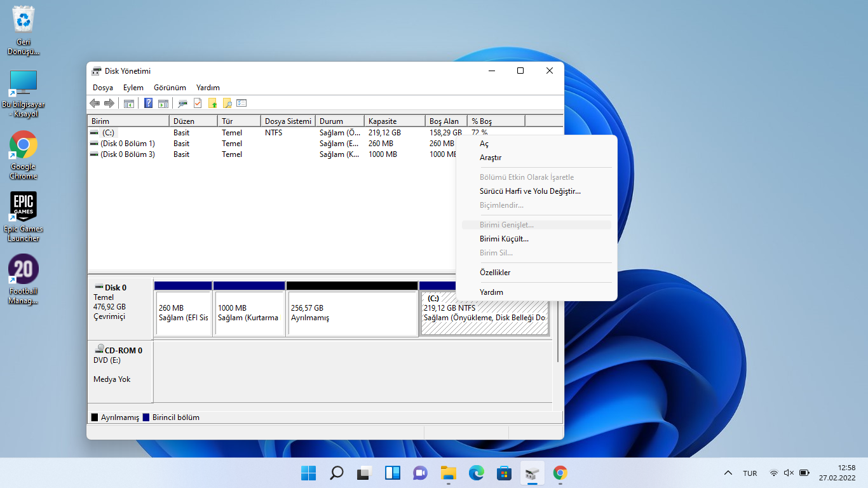Click the show/hide console tree toolbar icon

129,103
